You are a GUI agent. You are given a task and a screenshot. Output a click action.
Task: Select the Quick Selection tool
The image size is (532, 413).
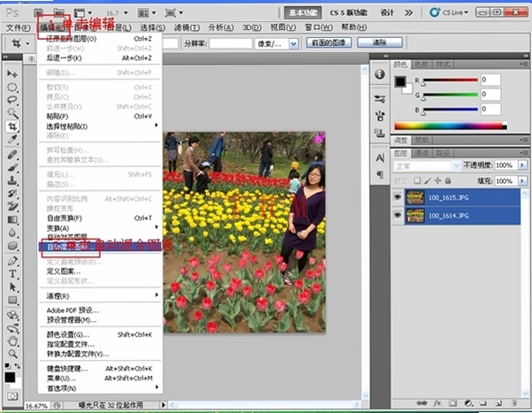point(12,113)
